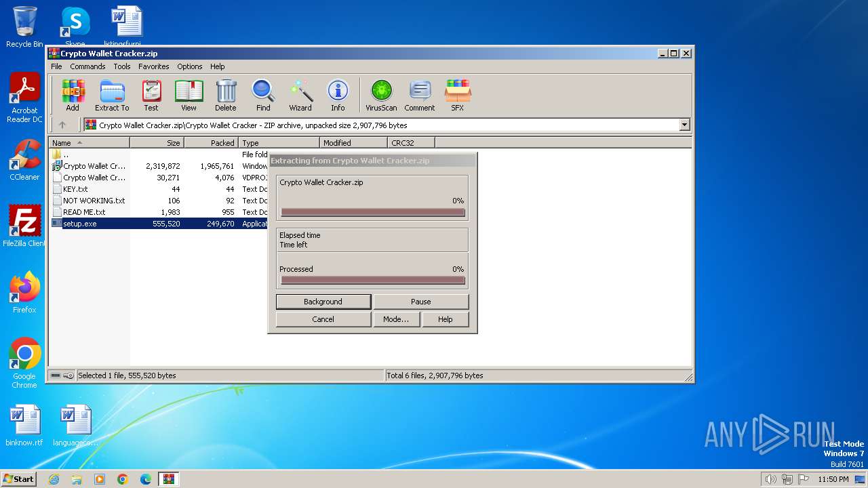
Task: Click the Find toolbar icon
Action: coord(263,96)
